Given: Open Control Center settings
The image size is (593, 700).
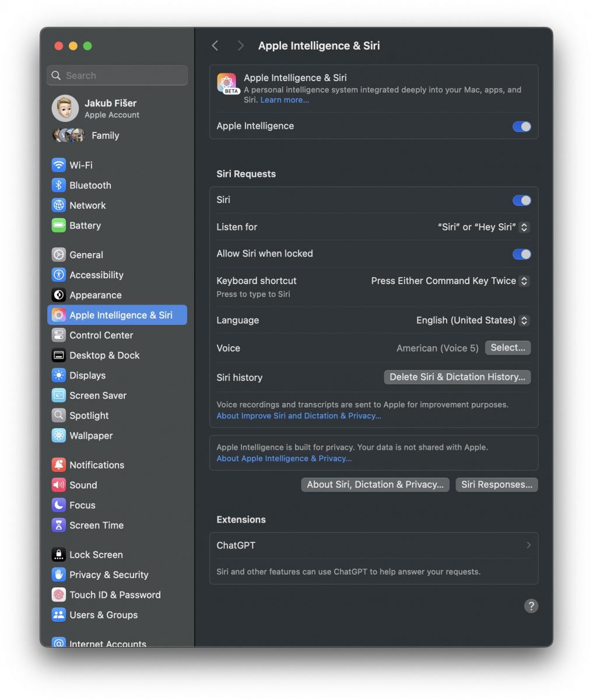Looking at the screenshot, I should pyautogui.click(x=117, y=335).
